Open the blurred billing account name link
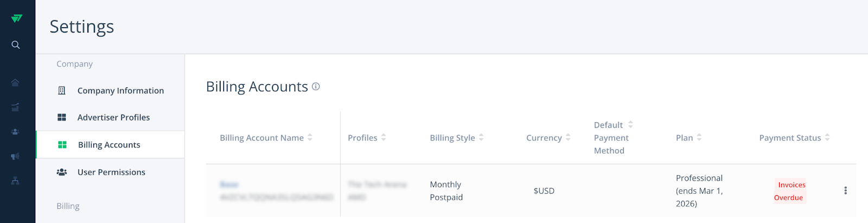Image resolution: width=868 pixels, height=223 pixels. point(229,184)
